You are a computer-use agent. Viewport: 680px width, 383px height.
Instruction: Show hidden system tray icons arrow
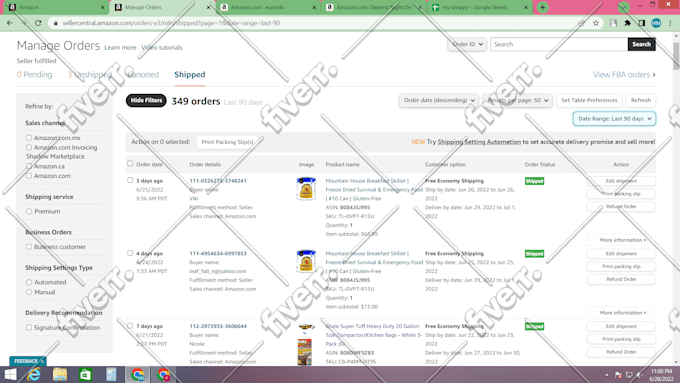coord(607,375)
